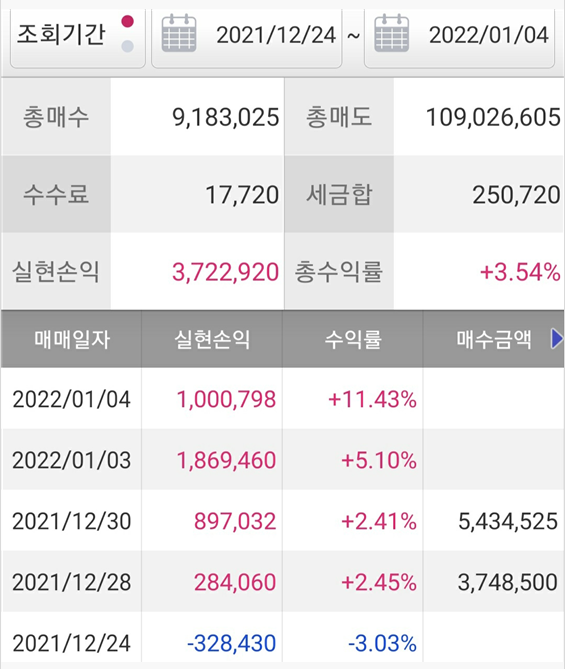
Task: Select the gray dot indicator on 조회기간
Action: point(128,46)
